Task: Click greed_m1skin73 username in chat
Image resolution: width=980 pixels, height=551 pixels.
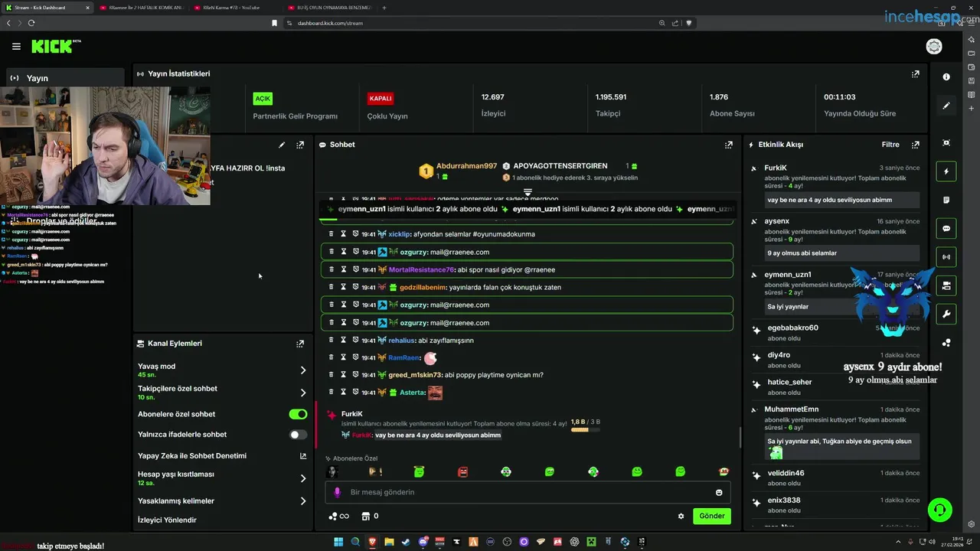Action: [x=415, y=375]
